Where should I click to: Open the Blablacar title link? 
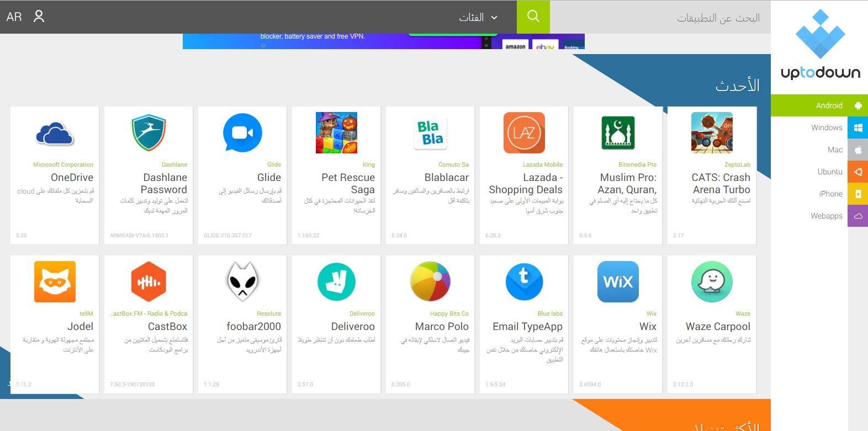tap(447, 178)
